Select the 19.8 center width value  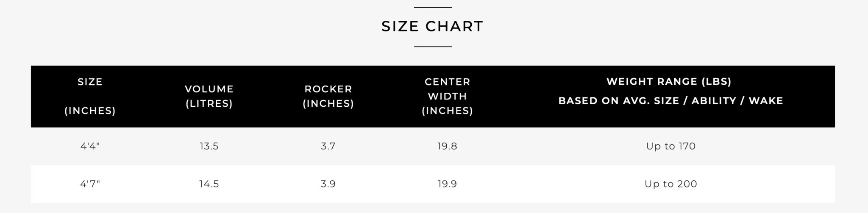447,146
